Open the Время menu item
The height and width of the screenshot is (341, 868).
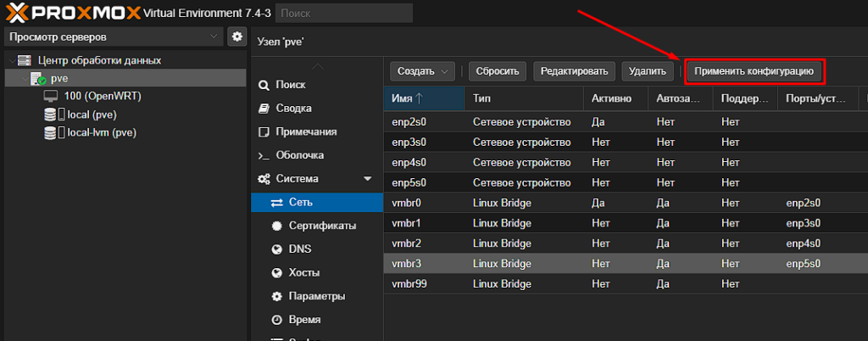(x=317, y=320)
